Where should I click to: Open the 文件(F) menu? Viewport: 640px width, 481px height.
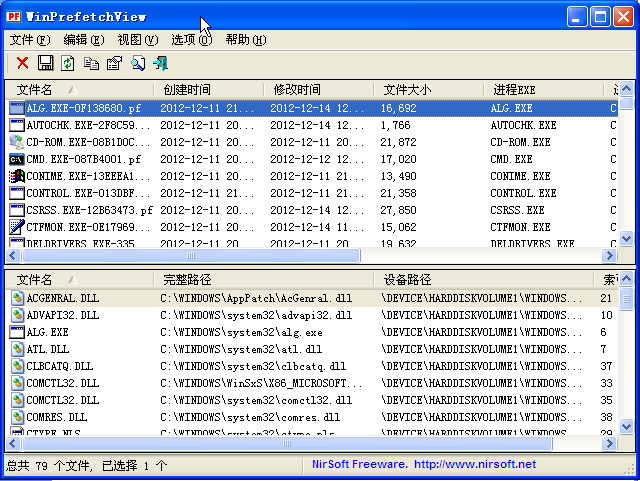30,40
